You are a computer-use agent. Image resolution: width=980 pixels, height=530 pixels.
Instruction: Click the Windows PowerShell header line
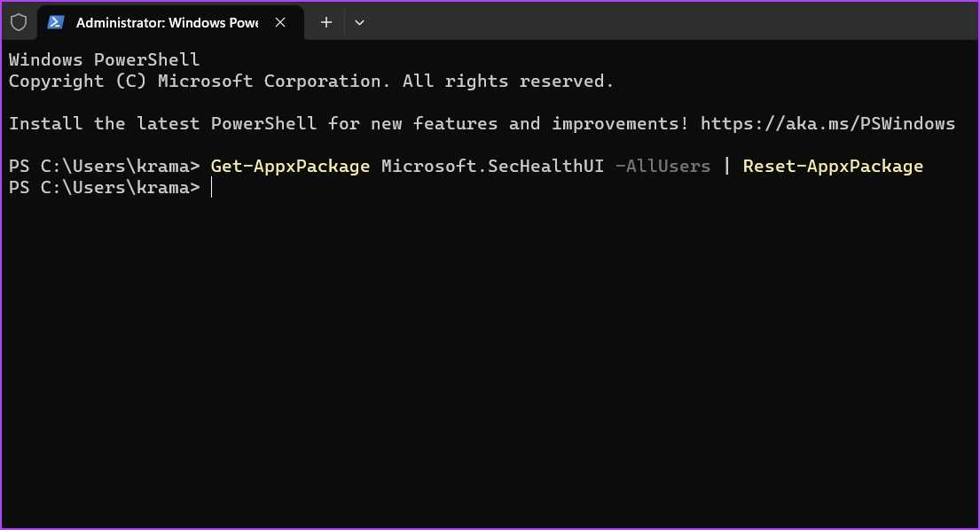104,60
